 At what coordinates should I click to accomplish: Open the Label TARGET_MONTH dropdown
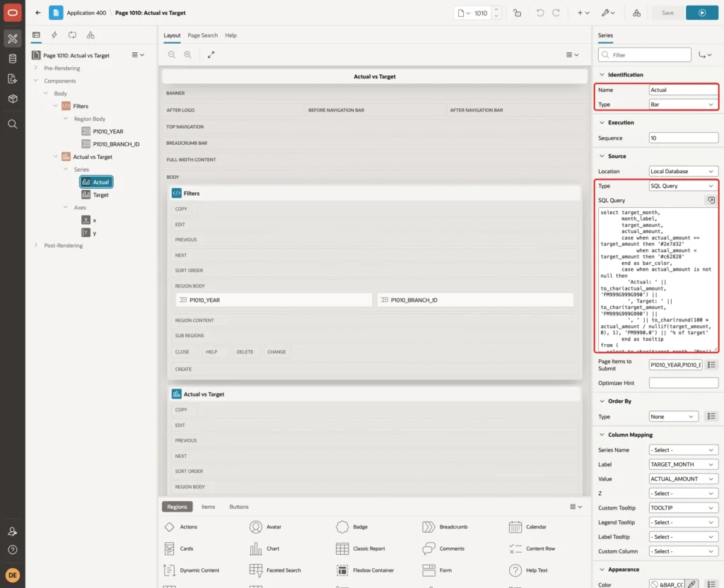[684, 464]
